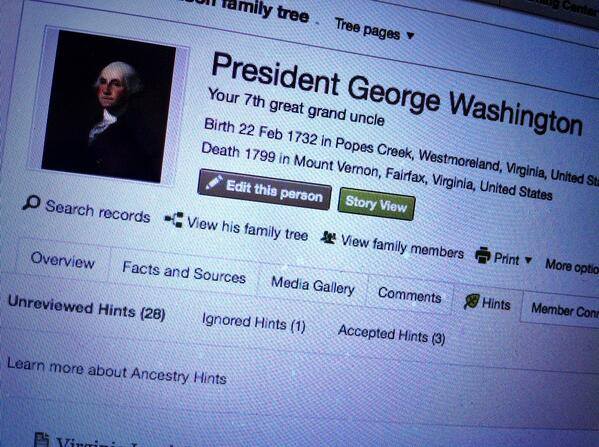Open the Tree pages dropdown
The height and width of the screenshot is (447, 599).
374,30
